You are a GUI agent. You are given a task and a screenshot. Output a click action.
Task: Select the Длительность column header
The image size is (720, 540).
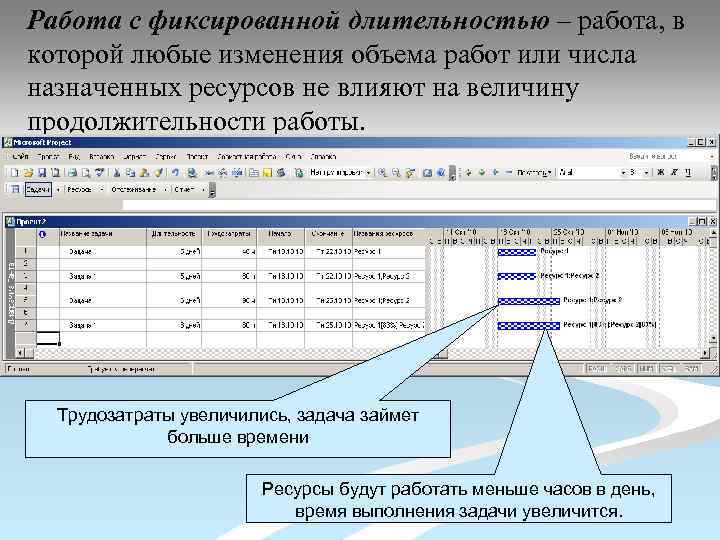coord(174,234)
